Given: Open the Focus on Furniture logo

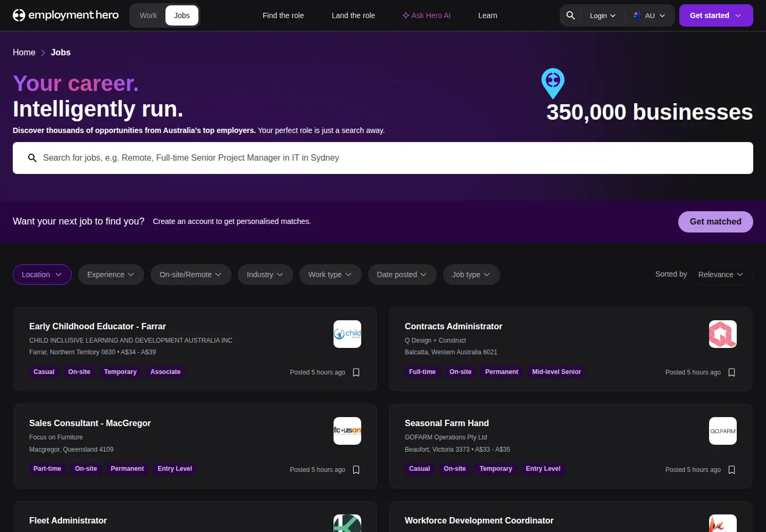Looking at the screenshot, I should pyautogui.click(x=347, y=431).
